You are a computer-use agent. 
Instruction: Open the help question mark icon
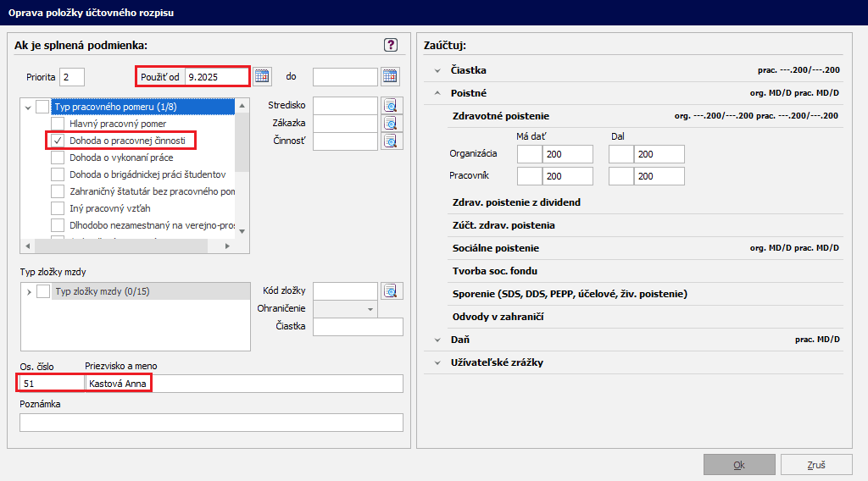(x=391, y=45)
